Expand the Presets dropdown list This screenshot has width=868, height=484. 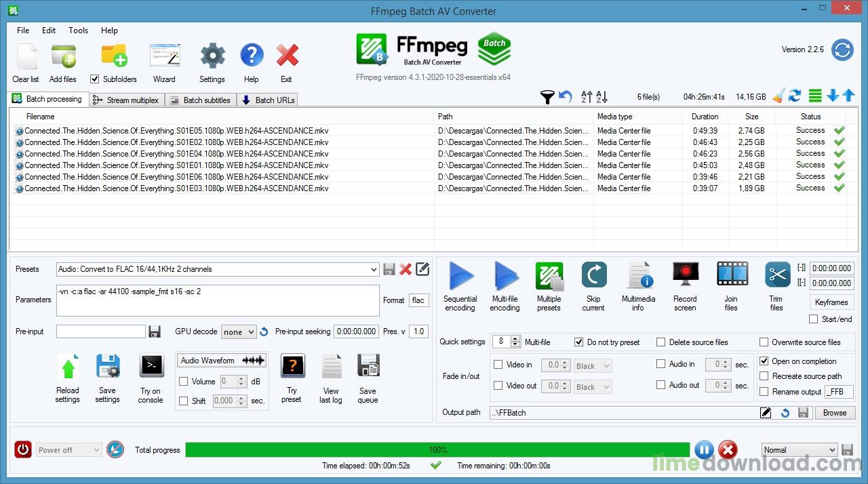374,270
